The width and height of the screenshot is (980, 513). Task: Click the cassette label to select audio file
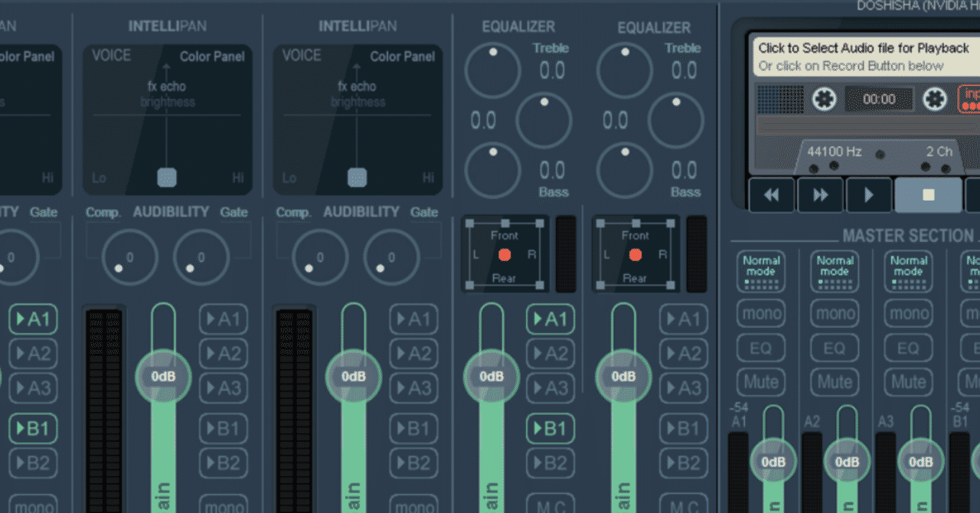(x=865, y=57)
